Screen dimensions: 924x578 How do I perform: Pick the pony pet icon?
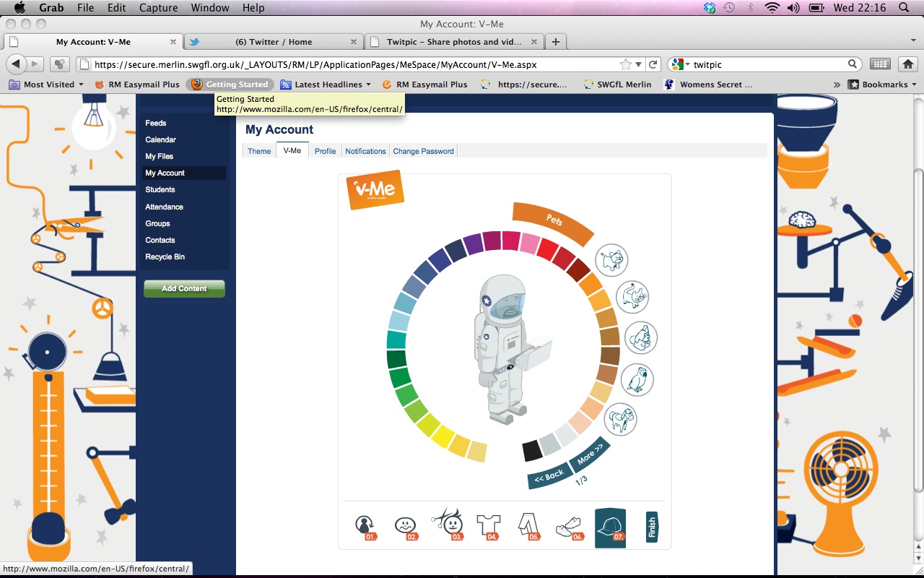point(620,419)
